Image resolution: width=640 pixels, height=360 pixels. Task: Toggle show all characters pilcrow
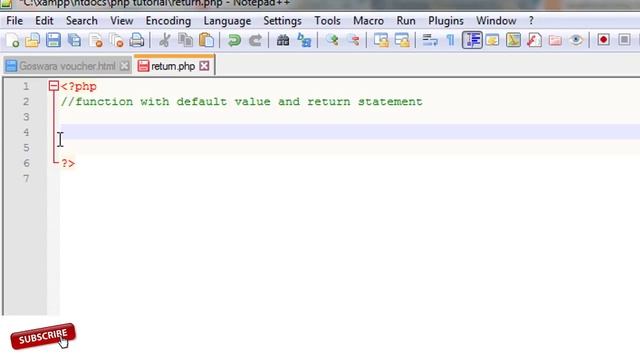click(451, 40)
